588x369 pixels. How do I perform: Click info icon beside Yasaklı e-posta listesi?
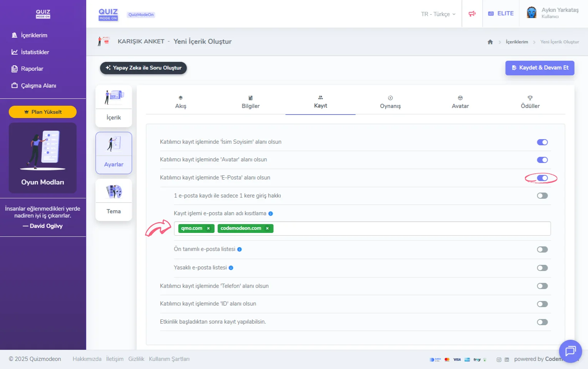[231, 268]
